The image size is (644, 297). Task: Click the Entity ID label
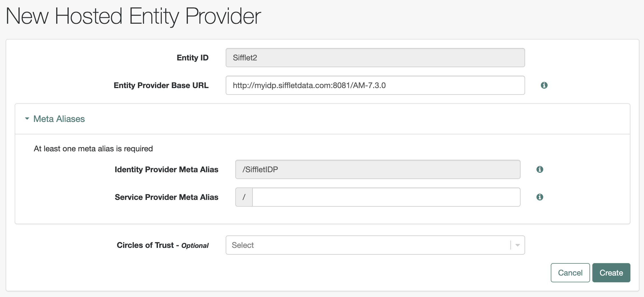[x=193, y=58]
